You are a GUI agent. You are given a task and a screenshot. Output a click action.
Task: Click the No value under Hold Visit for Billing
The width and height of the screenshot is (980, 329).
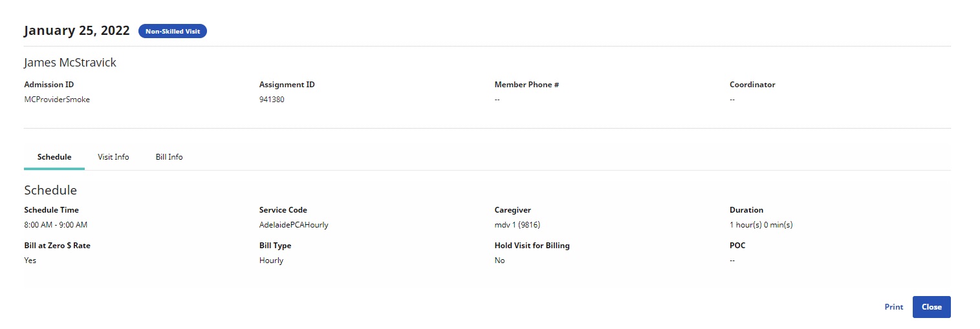(x=499, y=260)
